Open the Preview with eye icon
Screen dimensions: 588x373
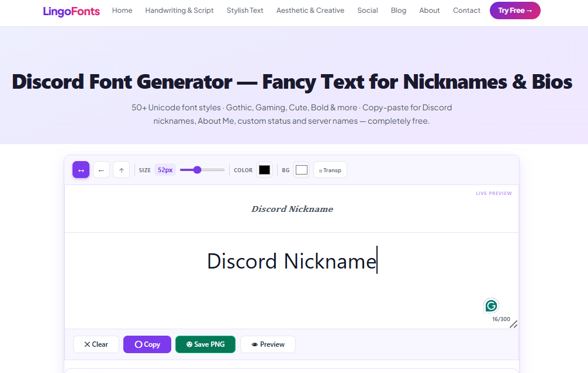(x=268, y=344)
